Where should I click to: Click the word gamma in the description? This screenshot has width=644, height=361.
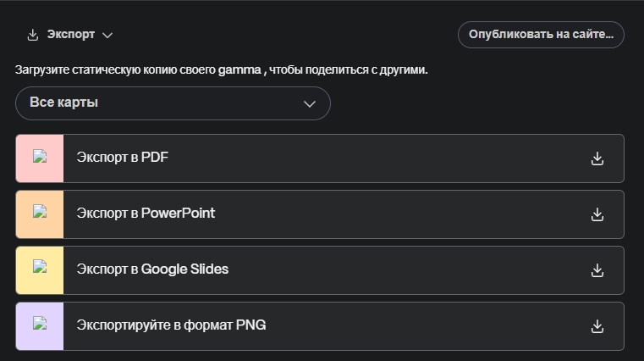pos(239,70)
